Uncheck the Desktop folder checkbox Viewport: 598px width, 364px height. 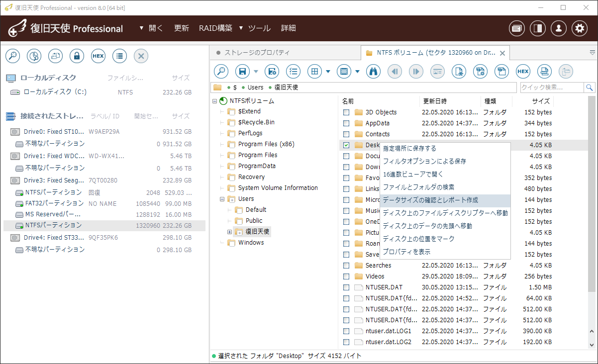click(346, 145)
